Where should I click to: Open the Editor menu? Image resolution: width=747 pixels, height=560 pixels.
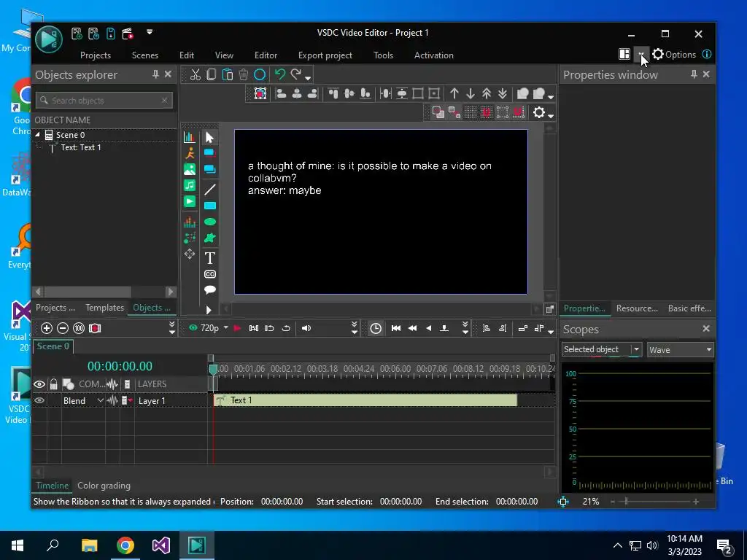[x=266, y=55]
